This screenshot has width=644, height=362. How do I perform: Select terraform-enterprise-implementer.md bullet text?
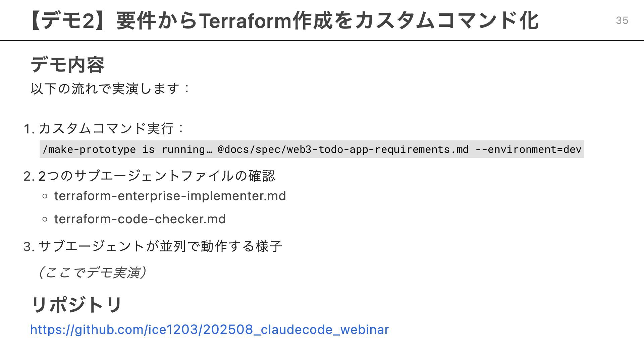tap(170, 196)
